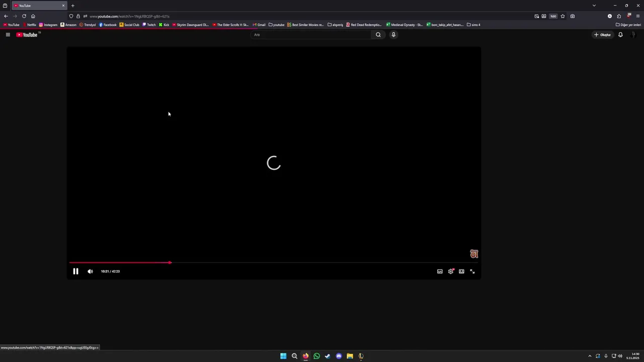Screen dimensions: 644x362
Task: Open File Explorer from the taskbar
Action: coord(350,356)
